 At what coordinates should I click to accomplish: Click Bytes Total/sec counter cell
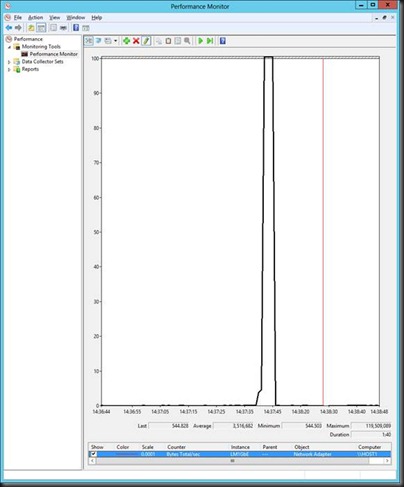click(183, 454)
